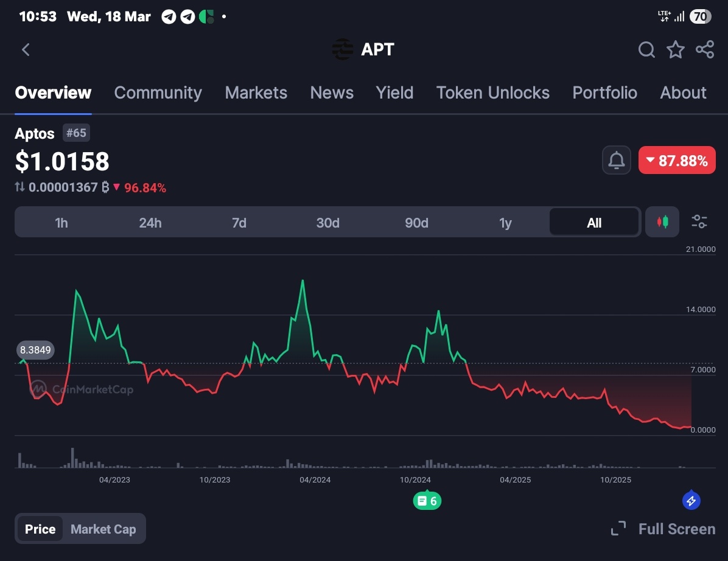Tap the back arrow icon

(26, 50)
